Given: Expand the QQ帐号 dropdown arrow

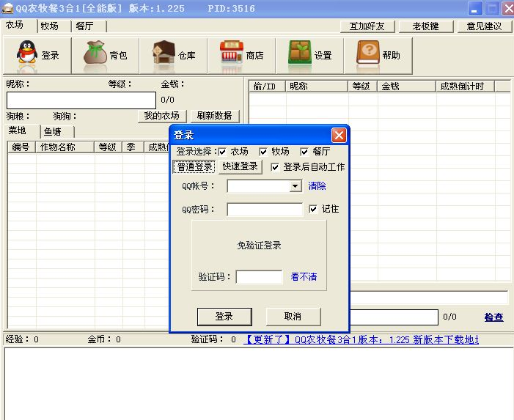Looking at the screenshot, I should 295,186.
